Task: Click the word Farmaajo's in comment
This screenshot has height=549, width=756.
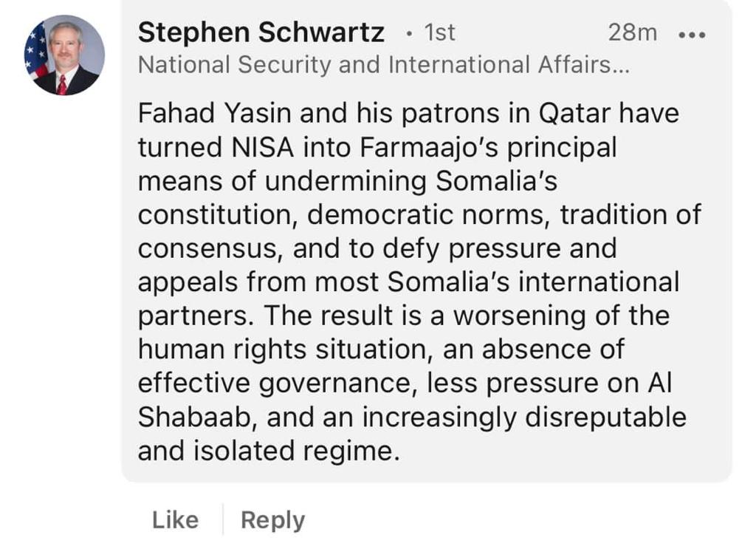Action: point(429,148)
